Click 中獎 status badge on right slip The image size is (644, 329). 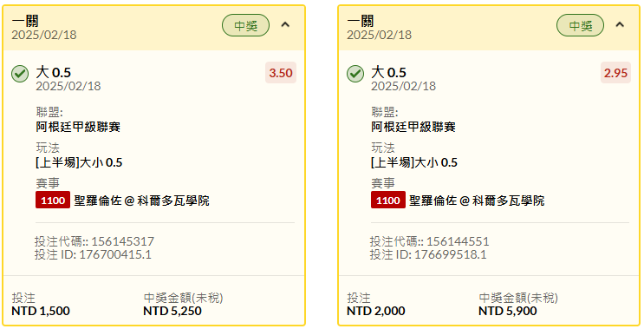(581, 25)
